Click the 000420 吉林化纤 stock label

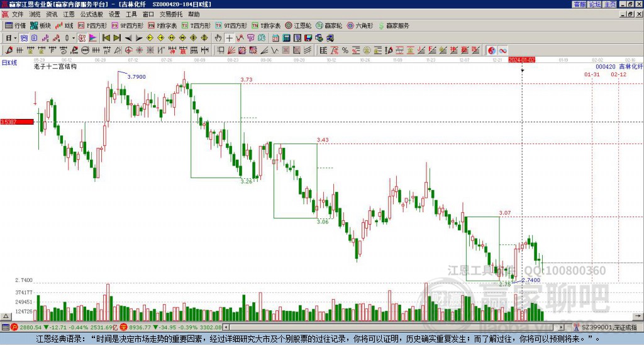pos(619,66)
